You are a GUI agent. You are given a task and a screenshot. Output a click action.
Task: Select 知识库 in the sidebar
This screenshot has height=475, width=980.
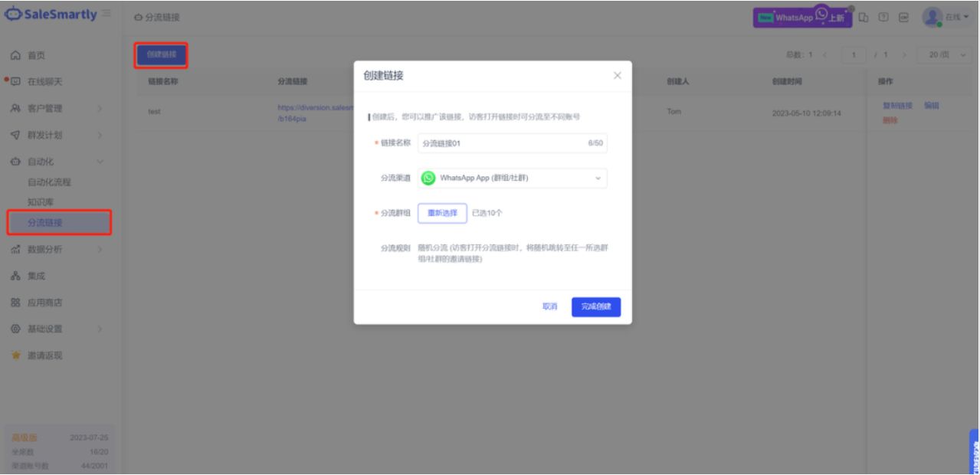click(x=41, y=201)
